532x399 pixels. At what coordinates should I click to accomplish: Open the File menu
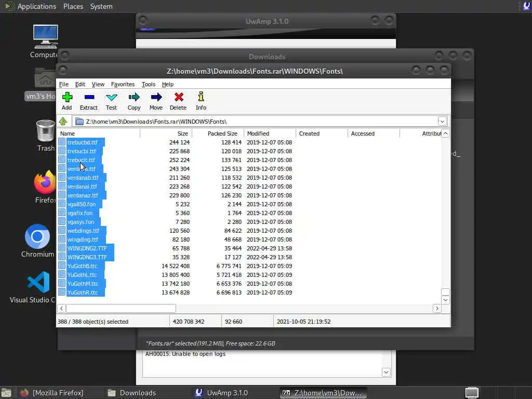click(64, 84)
